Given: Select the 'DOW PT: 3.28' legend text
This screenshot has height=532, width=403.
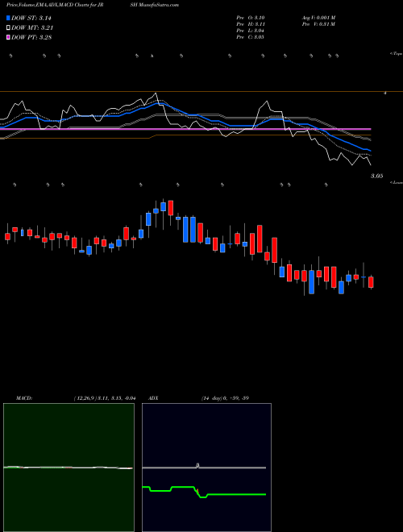Looking at the screenshot, I should [31, 37].
